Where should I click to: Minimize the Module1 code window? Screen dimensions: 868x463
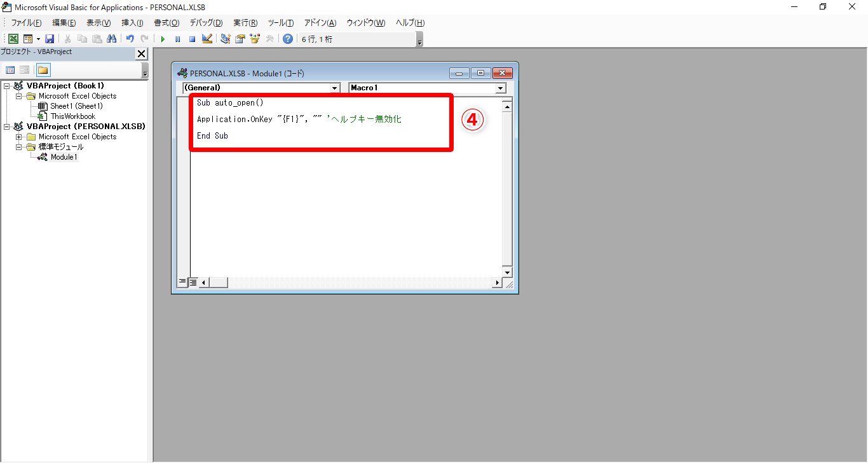(459, 73)
